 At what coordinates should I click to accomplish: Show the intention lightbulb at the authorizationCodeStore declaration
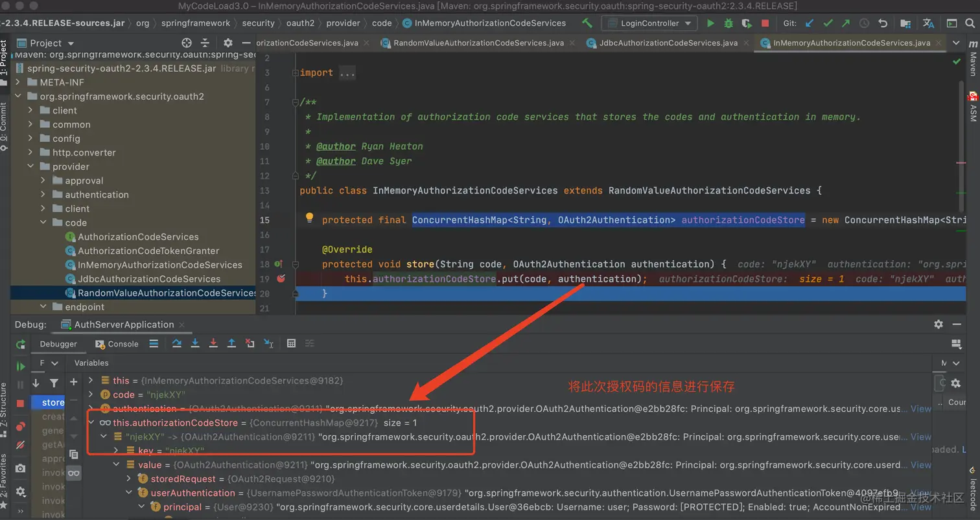coord(309,218)
